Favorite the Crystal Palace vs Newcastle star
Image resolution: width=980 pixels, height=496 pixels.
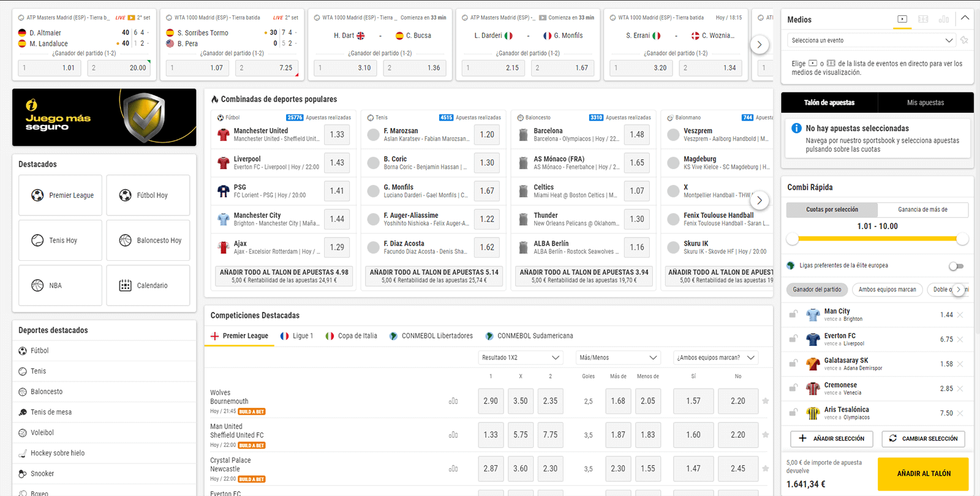pyautogui.click(x=766, y=468)
